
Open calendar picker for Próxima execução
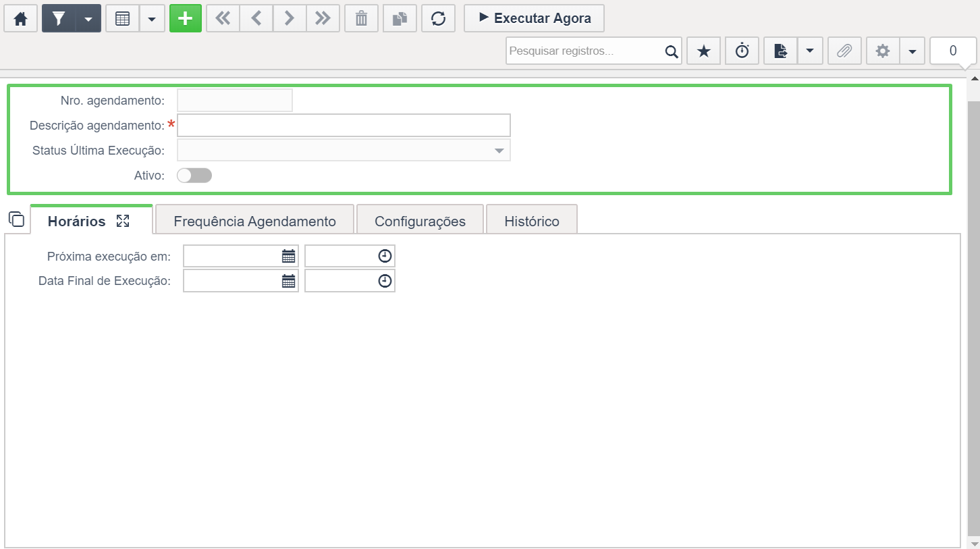point(288,257)
